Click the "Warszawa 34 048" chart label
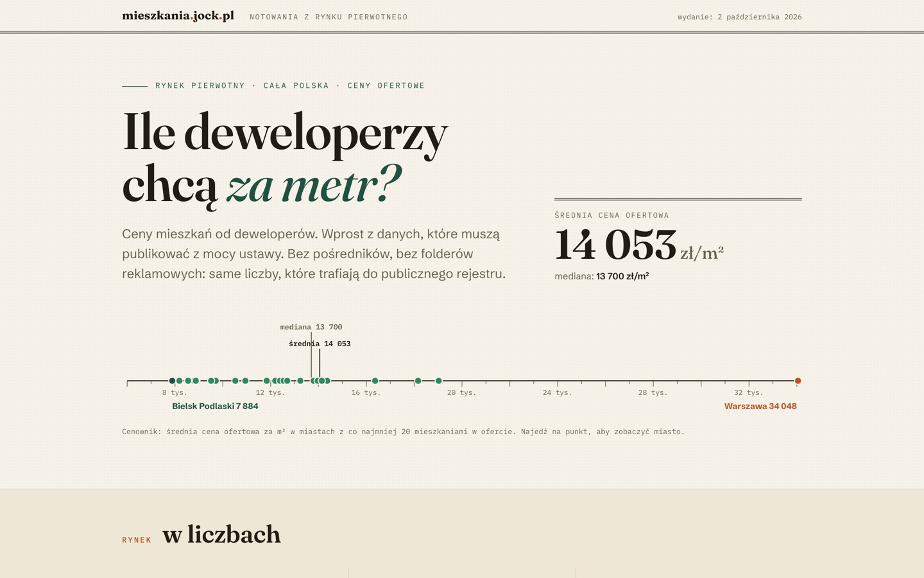 tap(760, 406)
